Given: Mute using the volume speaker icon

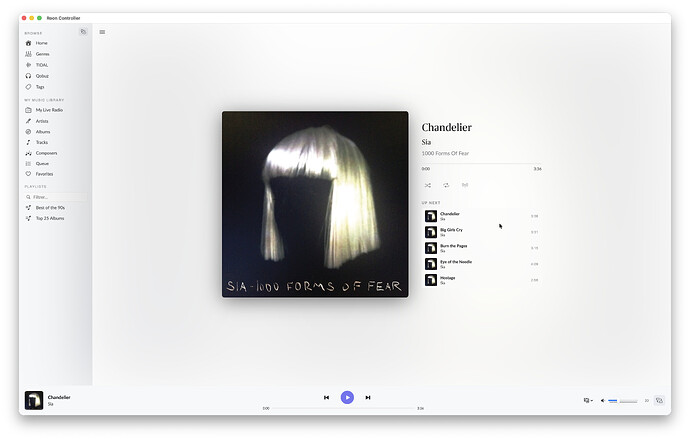Looking at the screenshot, I should [x=602, y=400].
